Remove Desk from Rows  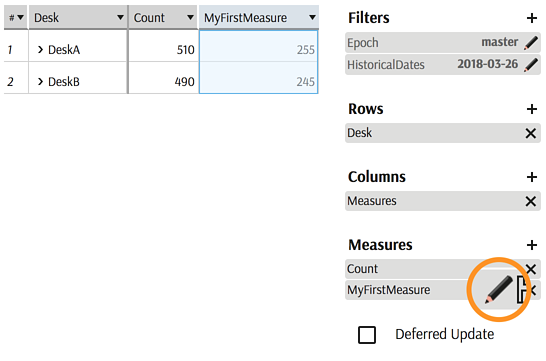point(531,133)
